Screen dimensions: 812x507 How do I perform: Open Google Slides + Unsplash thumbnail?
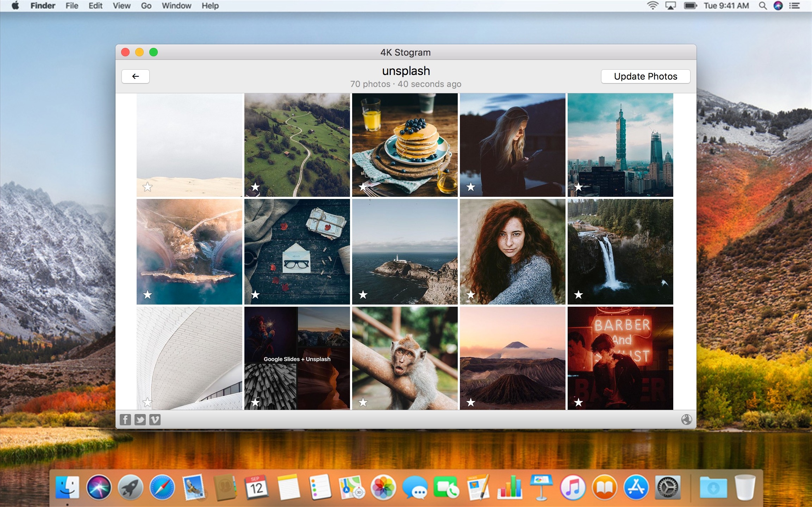tap(297, 358)
